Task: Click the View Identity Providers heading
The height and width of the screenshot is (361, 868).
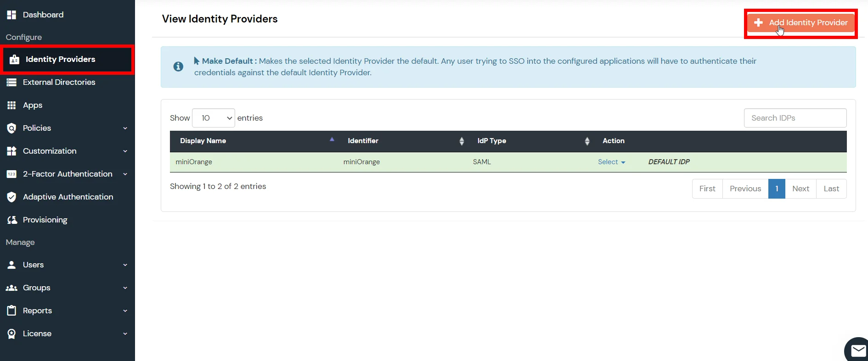Action: click(220, 19)
